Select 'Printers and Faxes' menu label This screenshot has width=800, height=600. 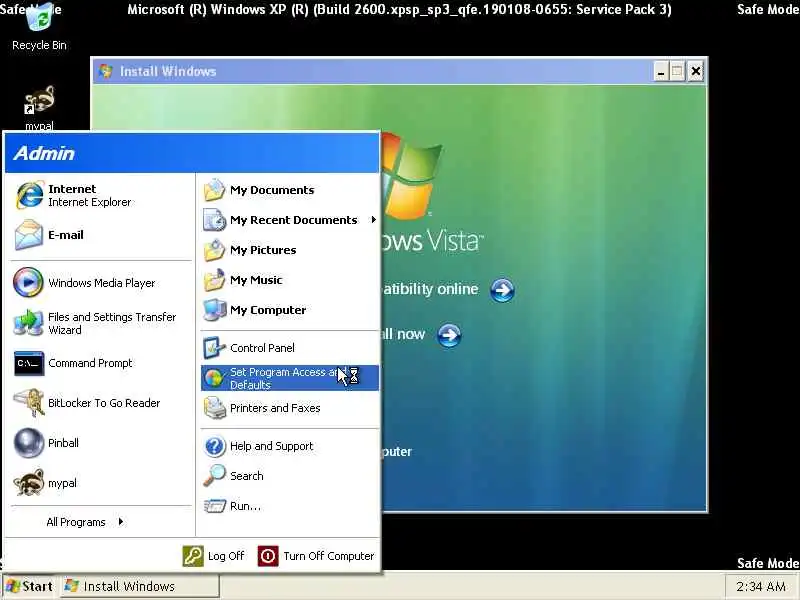[x=275, y=408]
